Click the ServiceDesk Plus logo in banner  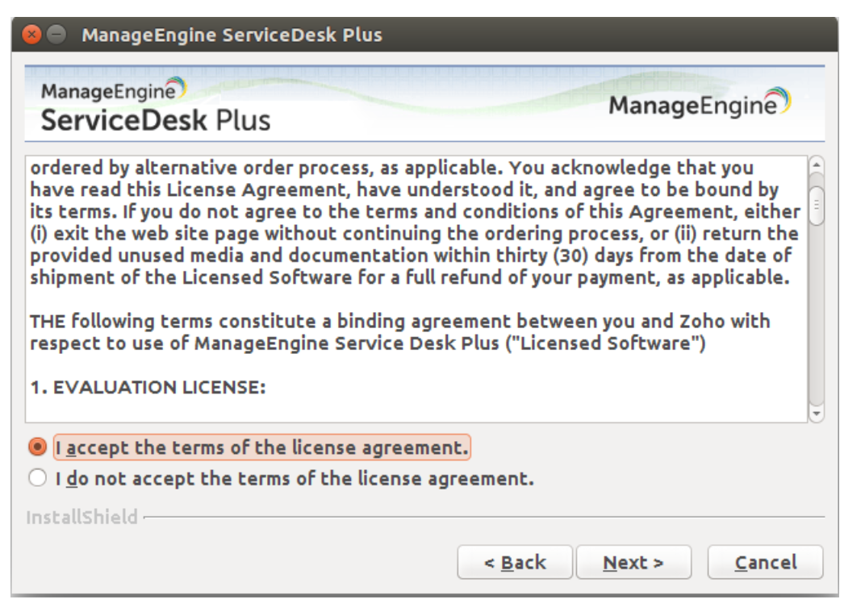[155, 106]
